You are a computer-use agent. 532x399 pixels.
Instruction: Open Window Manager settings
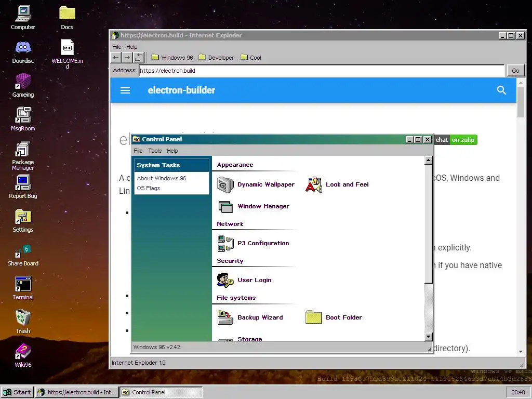point(253,206)
